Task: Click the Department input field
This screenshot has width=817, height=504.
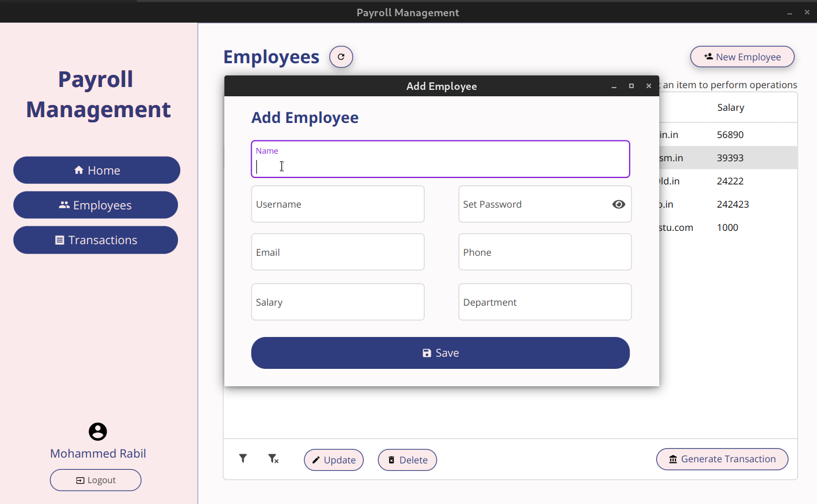Action: tap(544, 302)
